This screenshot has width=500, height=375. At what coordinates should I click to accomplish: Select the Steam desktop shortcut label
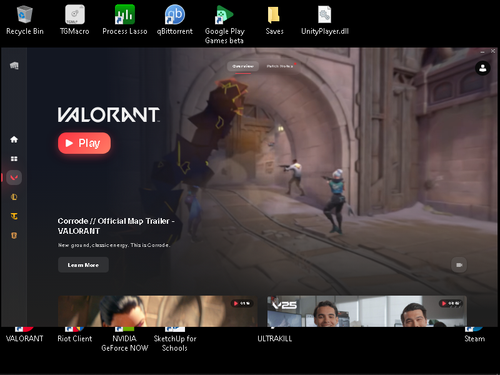coord(475,339)
